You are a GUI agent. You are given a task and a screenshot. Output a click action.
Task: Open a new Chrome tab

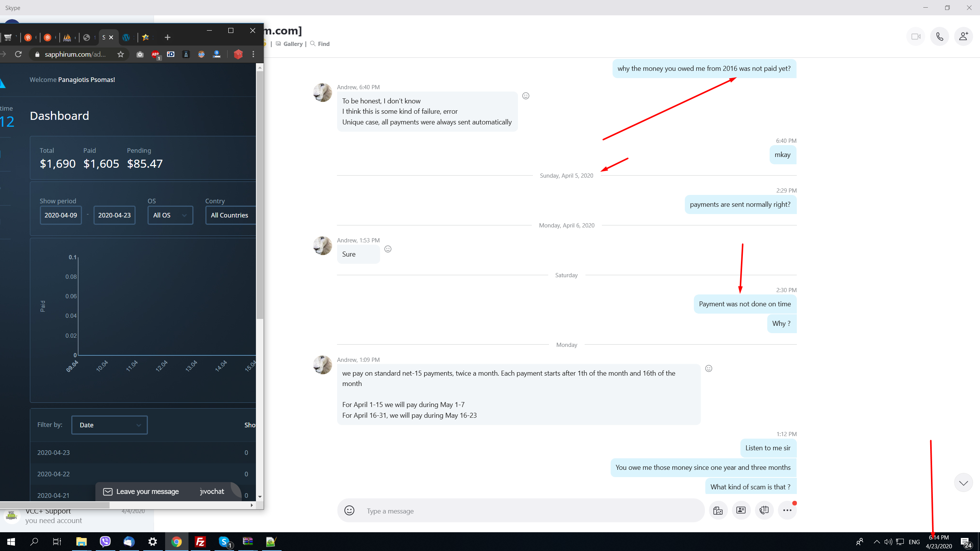[167, 38]
